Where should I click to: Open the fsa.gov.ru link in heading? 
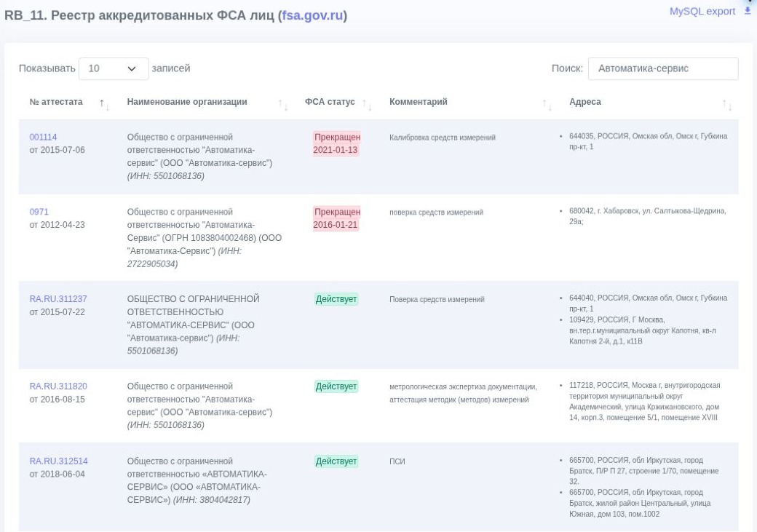point(312,15)
